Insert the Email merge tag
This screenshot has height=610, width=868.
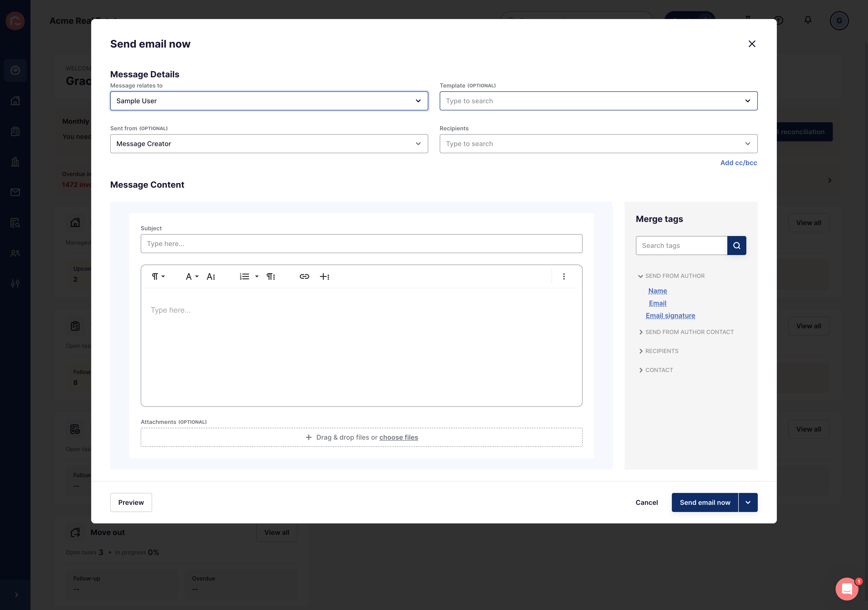(657, 303)
